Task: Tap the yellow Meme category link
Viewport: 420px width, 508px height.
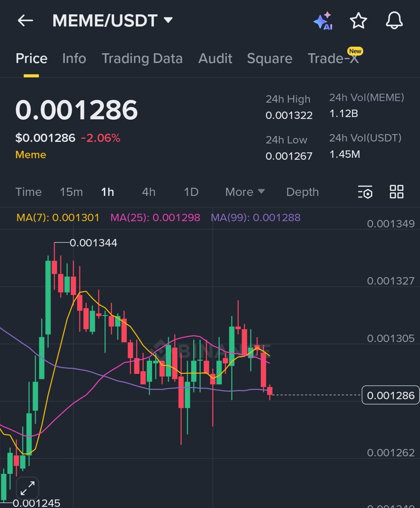Action: (x=31, y=155)
